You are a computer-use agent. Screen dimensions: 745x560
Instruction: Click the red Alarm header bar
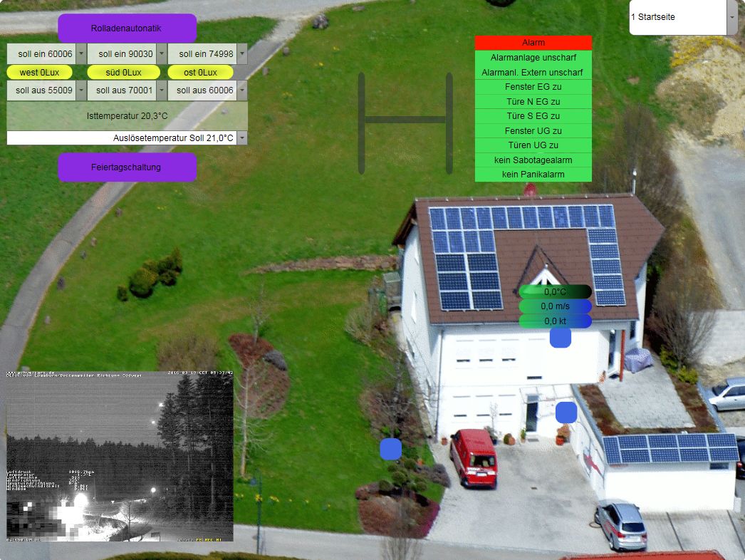click(x=533, y=43)
